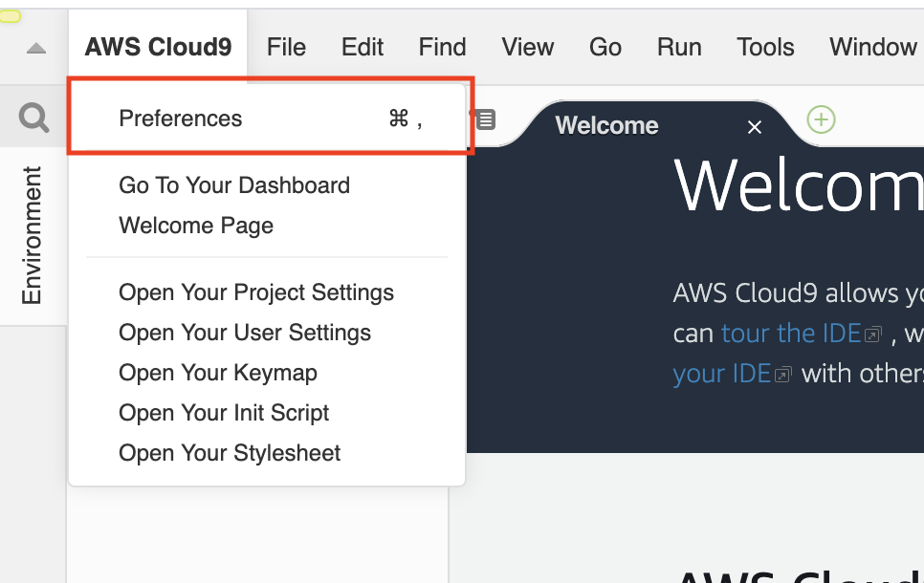Screen dimensions: 924x583
Task: Open new tab with green plus icon
Action: pos(821,120)
